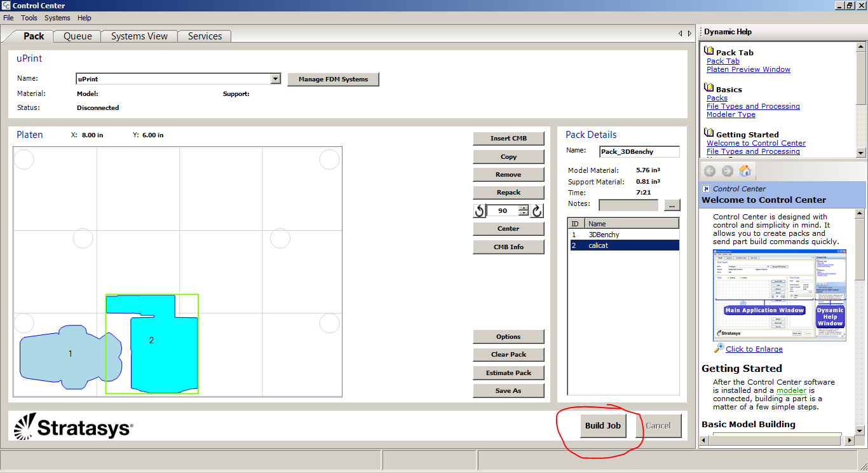The image size is (868, 473).
Task: Click the pack Name input field
Action: (639, 152)
